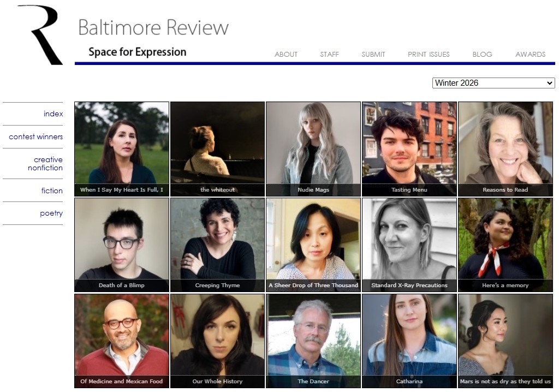Viewport: 559px width, 392px height.
Task: Click 'The Dancer' thumbnail
Action: (313, 341)
